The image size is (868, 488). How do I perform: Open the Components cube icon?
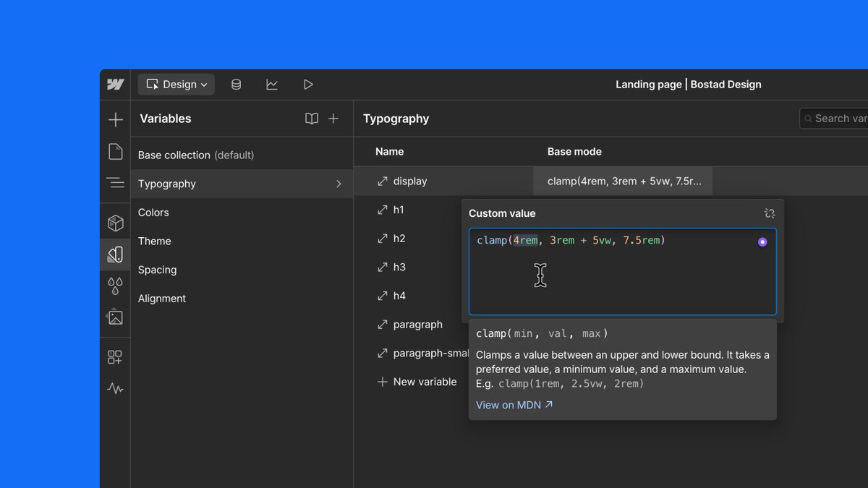(x=115, y=223)
